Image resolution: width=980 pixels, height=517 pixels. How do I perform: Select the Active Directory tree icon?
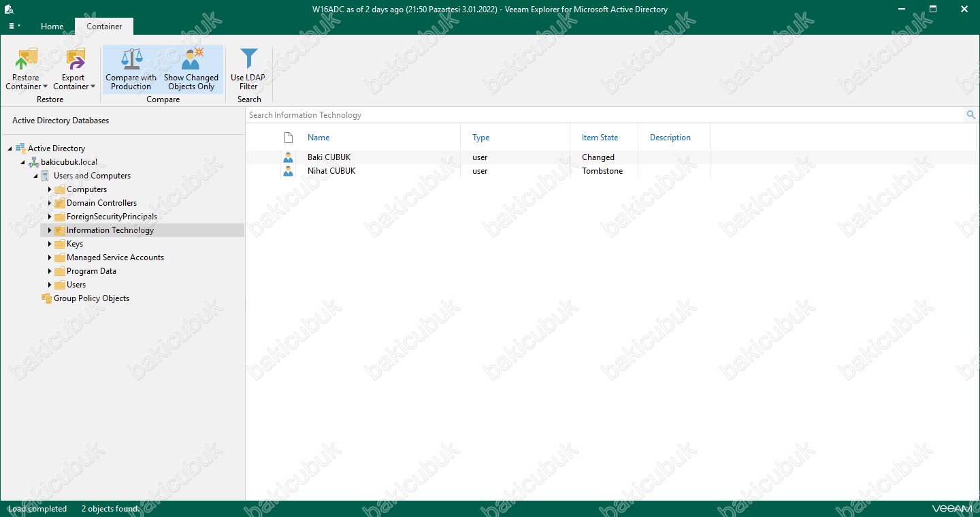[x=20, y=148]
